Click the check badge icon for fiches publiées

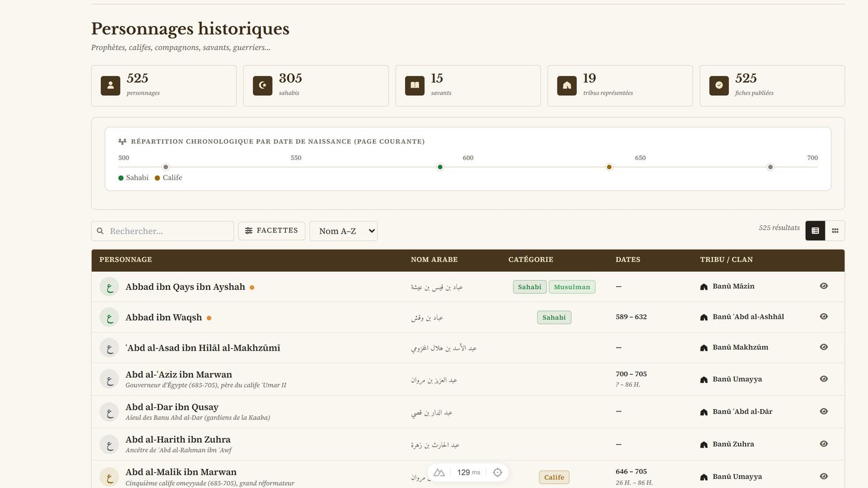pos(719,86)
